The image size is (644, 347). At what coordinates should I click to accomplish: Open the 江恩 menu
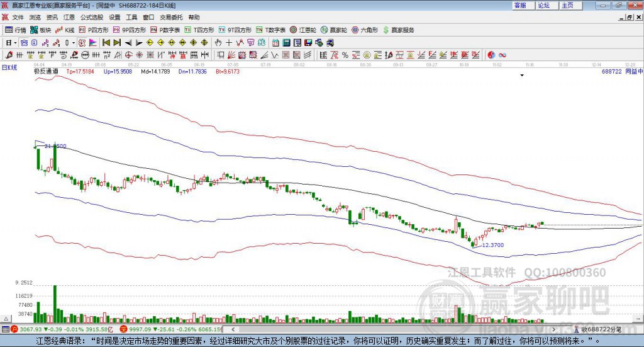(69, 17)
